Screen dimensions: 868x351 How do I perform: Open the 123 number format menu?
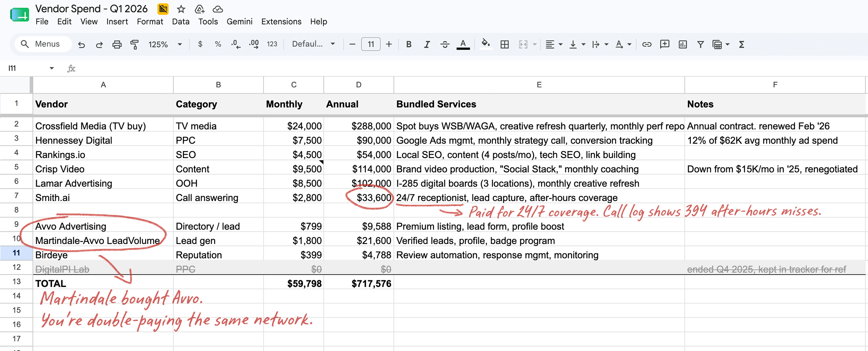(272, 44)
